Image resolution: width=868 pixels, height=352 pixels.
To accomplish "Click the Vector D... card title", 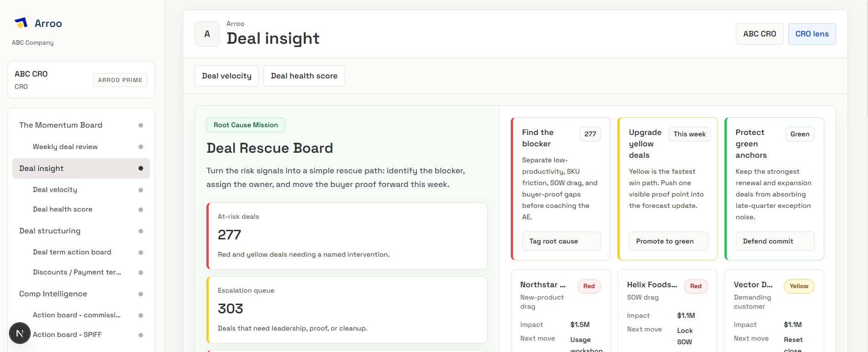I will (x=753, y=285).
